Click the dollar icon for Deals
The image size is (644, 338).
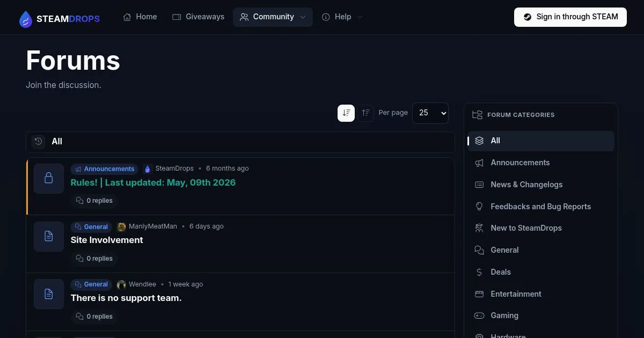coord(479,272)
